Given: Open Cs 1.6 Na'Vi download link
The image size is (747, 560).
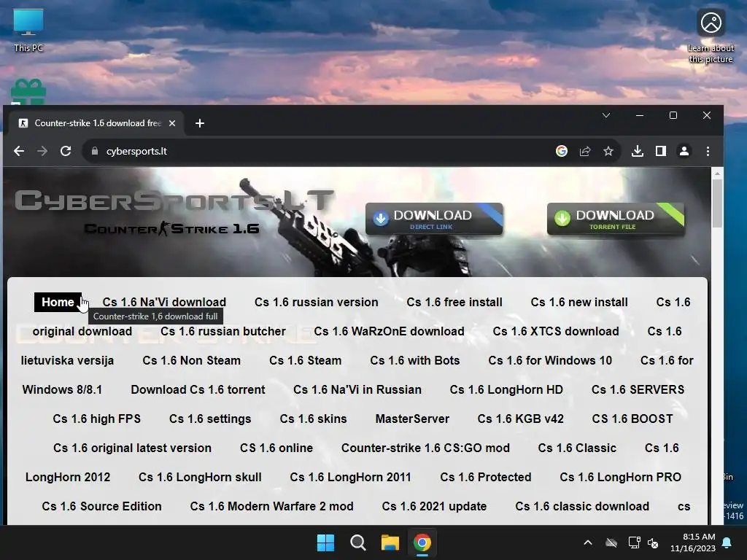Looking at the screenshot, I should (164, 302).
